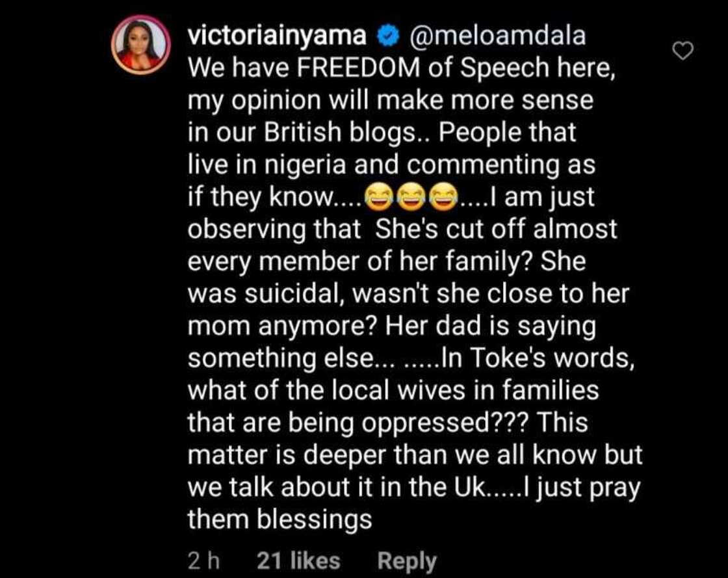
Task: Click the final line them blessings
Action: [x=279, y=519]
